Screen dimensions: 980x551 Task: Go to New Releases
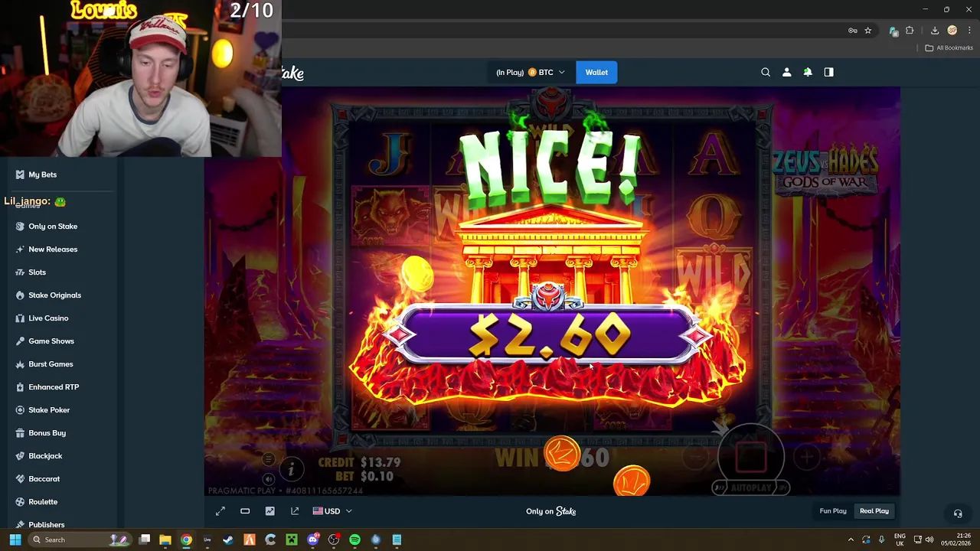coord(53,249)
